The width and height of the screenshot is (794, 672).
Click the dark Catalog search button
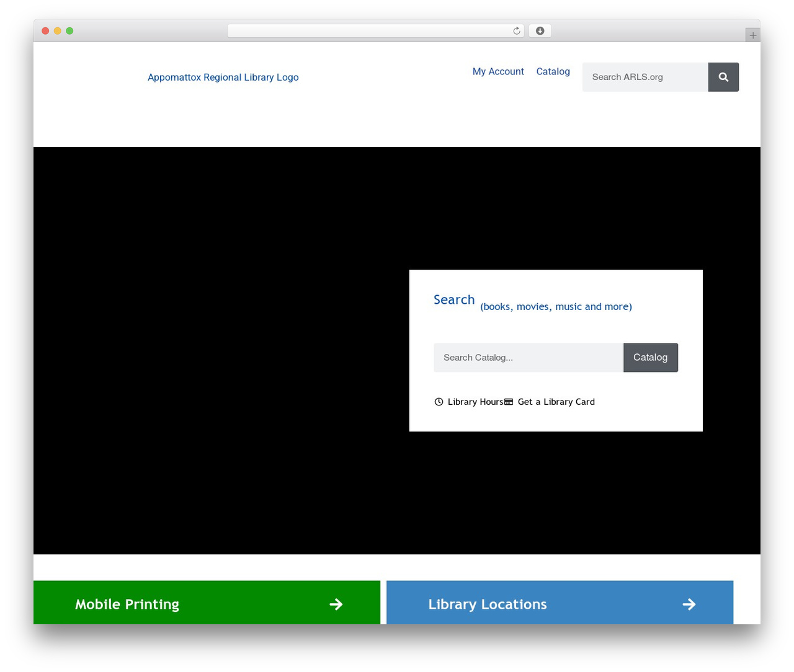[x=651, y=358]
